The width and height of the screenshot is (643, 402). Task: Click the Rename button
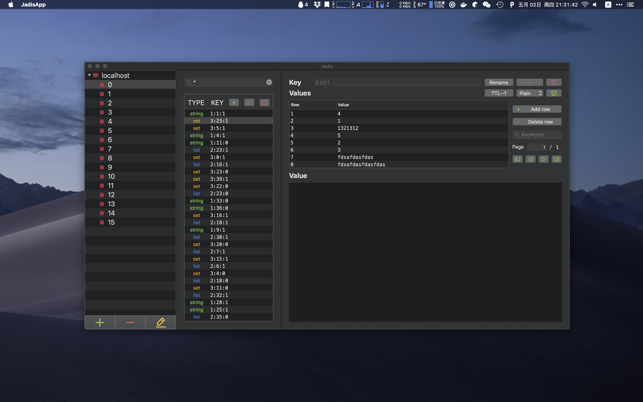499,82
